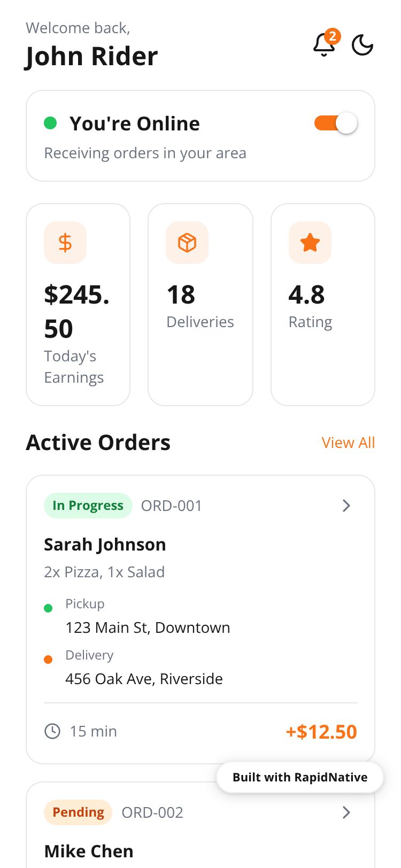The height and width of the screenshot is (868, 401).
Task: Expand order ORD-002 with chevron arrow
Action: pos(346,812)
